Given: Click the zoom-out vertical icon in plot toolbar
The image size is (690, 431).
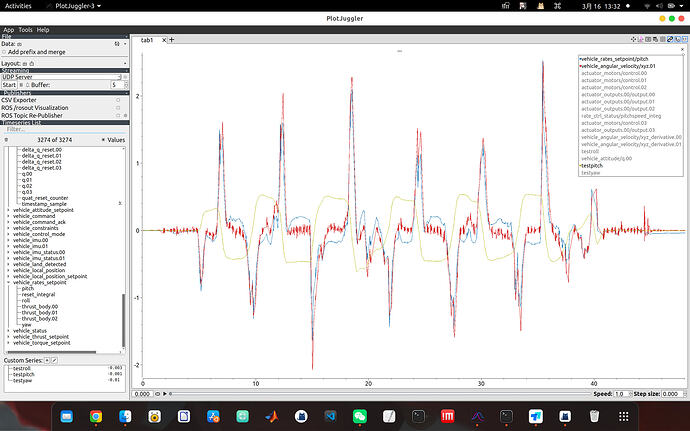Looking at the screenshot, I should tap(641, 40).
